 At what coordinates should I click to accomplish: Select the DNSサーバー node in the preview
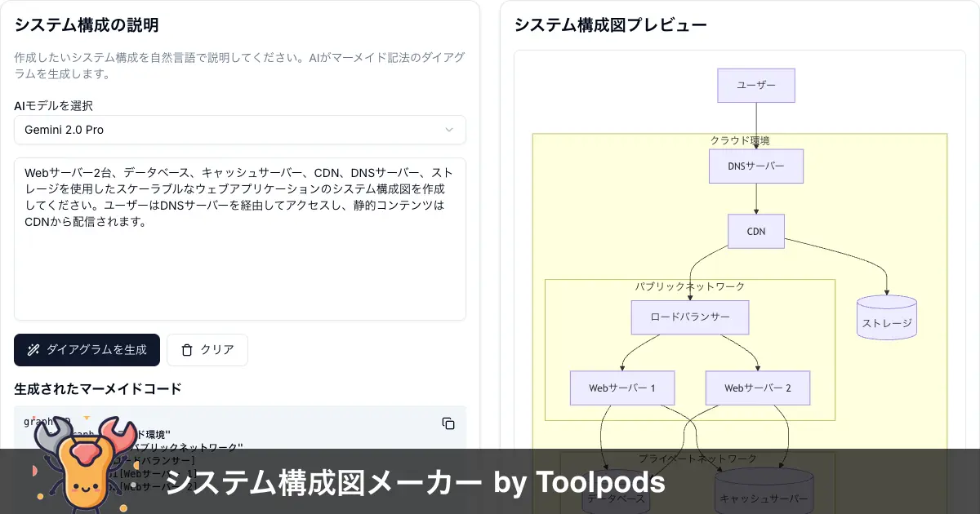[756, 166]
